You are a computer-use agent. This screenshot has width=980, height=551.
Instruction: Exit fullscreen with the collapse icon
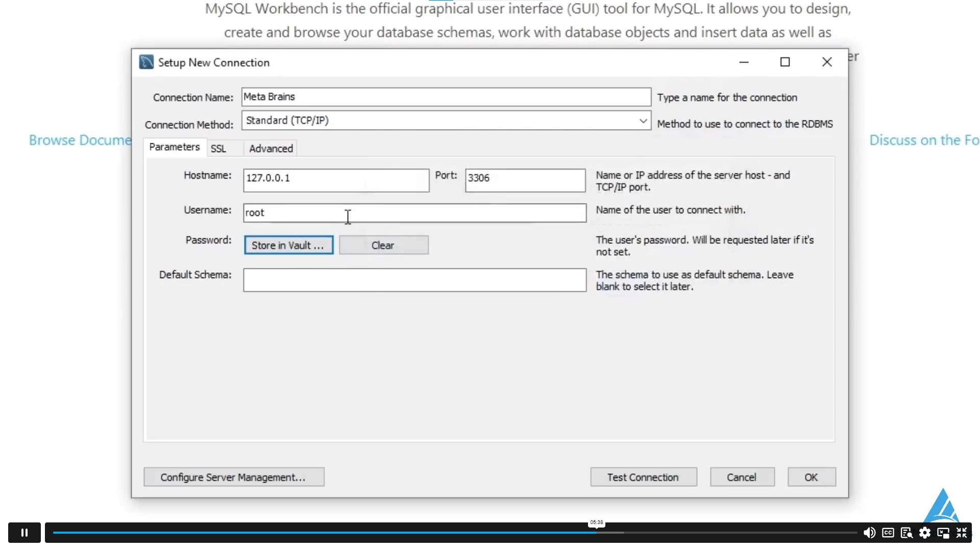tap(962, 533)
